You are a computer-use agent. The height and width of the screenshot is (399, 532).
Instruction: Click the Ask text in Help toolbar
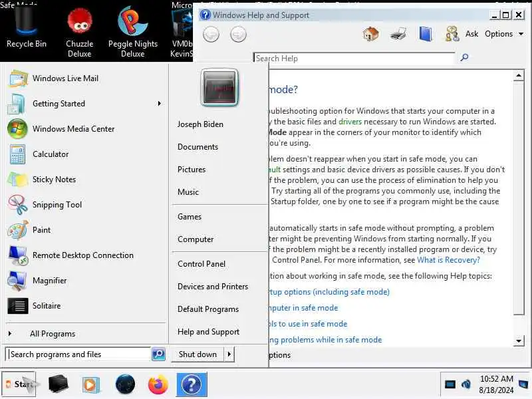471,34
